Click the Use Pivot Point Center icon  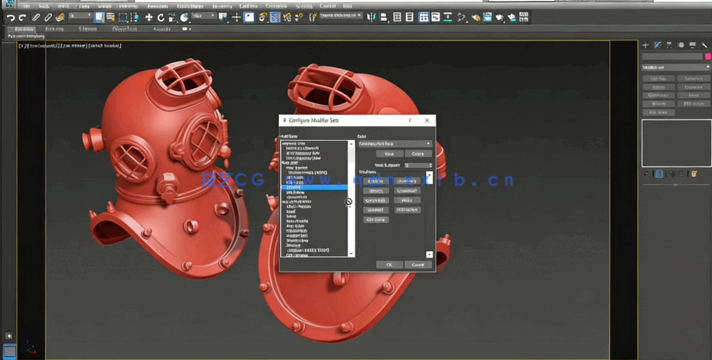pos(223,17)
